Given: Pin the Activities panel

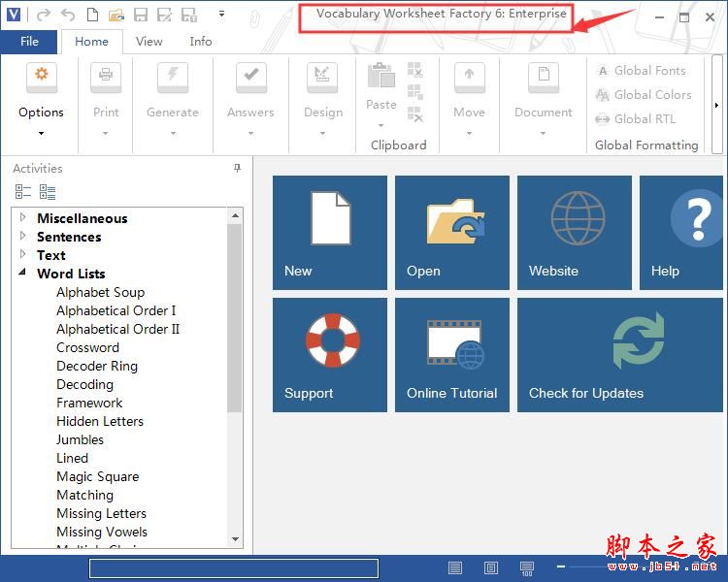Looking at the screenshot, I should (x=237, y=168).
